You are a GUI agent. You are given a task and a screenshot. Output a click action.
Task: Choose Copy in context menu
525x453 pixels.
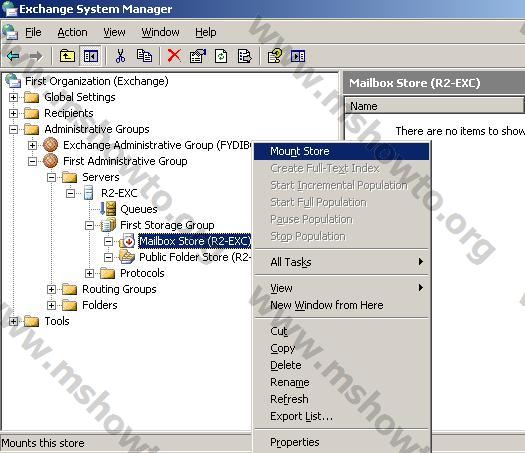[341, 348]
